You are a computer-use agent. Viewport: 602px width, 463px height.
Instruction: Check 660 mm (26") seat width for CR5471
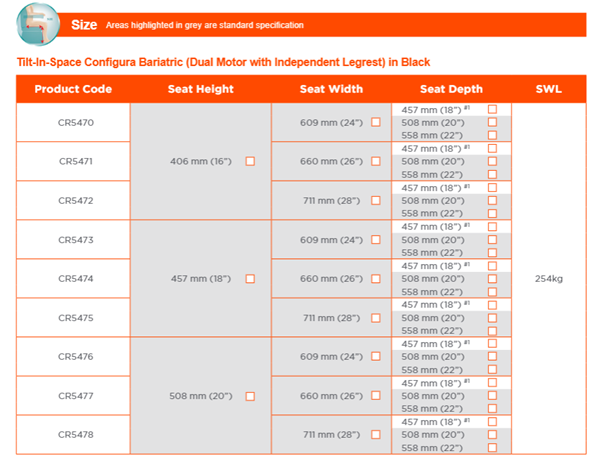(376, 161)
